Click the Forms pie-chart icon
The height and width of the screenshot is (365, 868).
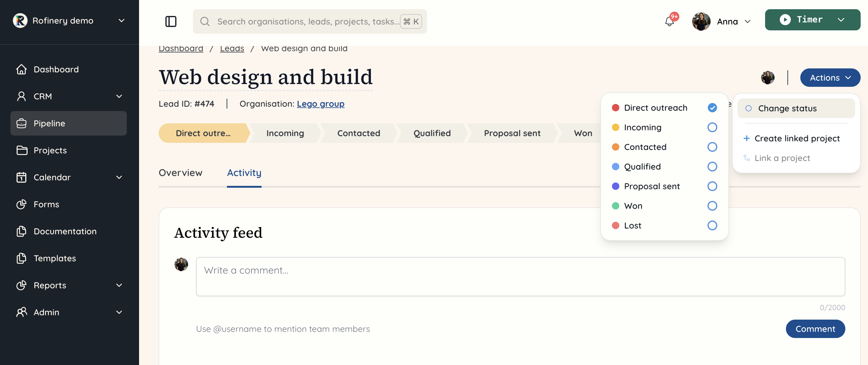point(21,204)
